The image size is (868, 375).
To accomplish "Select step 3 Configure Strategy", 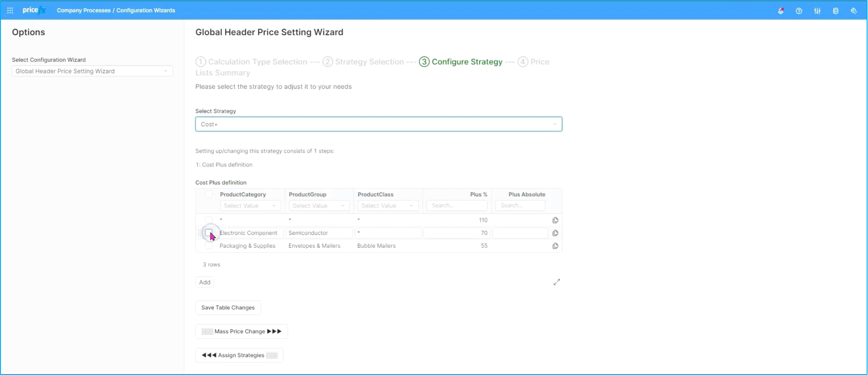I will click(x=461, y=62).
